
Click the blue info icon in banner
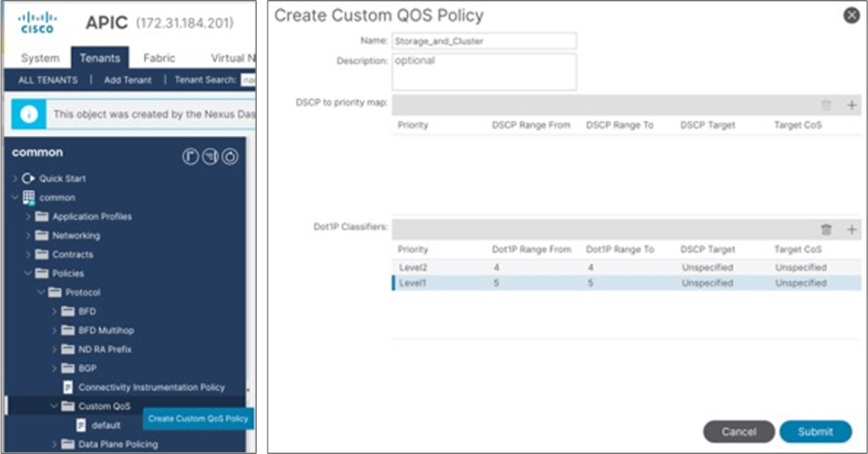(x=29, y=114)
